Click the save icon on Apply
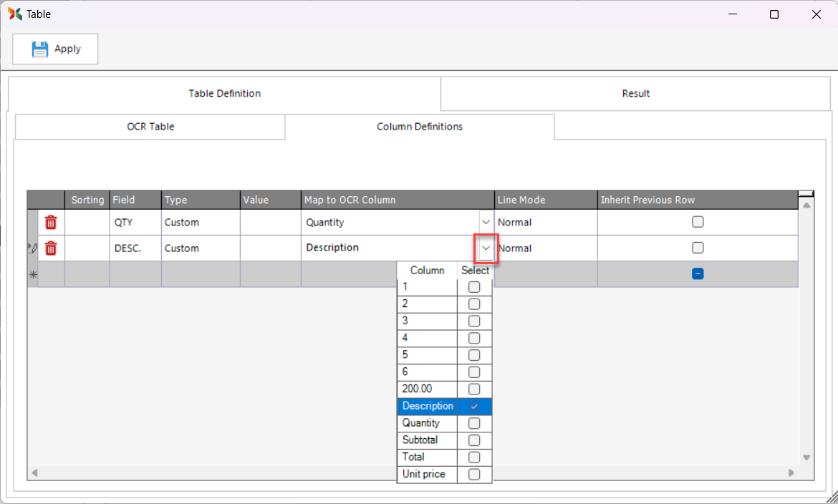 click(x=40, y=49)
